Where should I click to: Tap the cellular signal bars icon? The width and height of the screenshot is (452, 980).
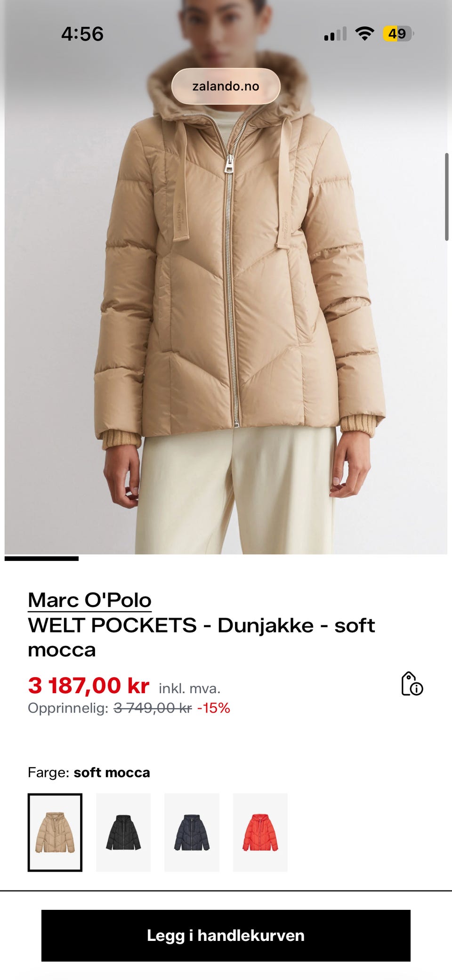(x=335, y=34)
